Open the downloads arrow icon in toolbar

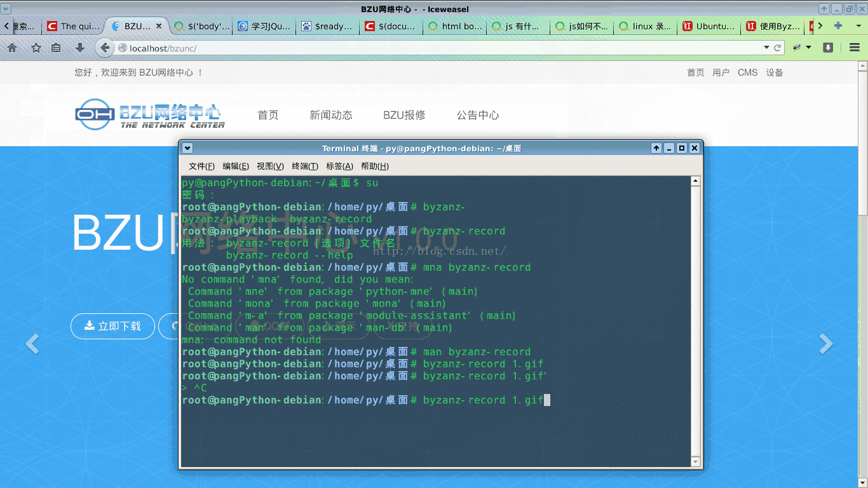[x=79, y=48]
